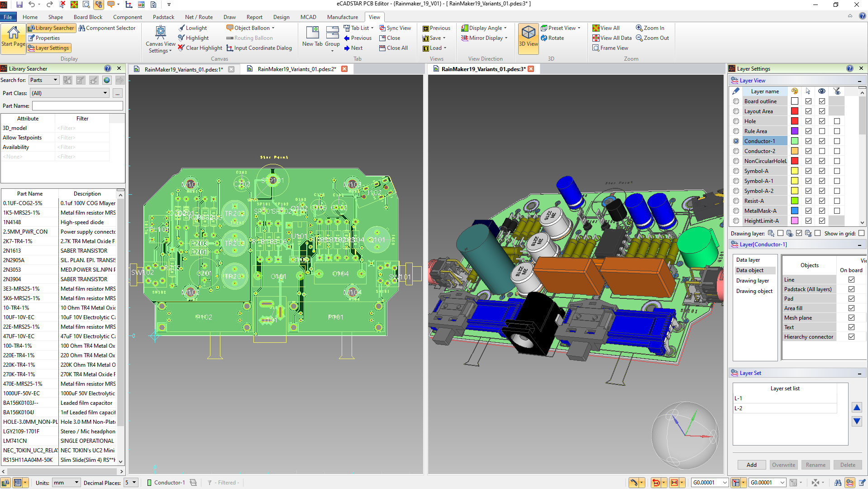
Task: Click the Rotate tool
Action: pos(552,38)
